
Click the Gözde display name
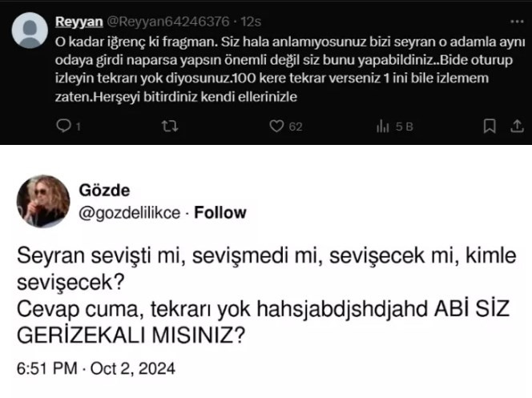pyautogui.click(x=103, y=191)
